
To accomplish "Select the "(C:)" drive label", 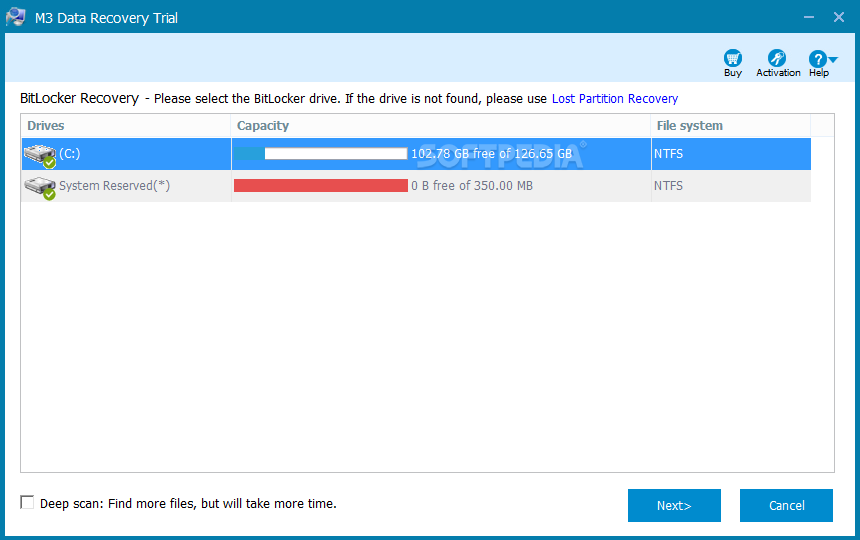I will point(70,154).
